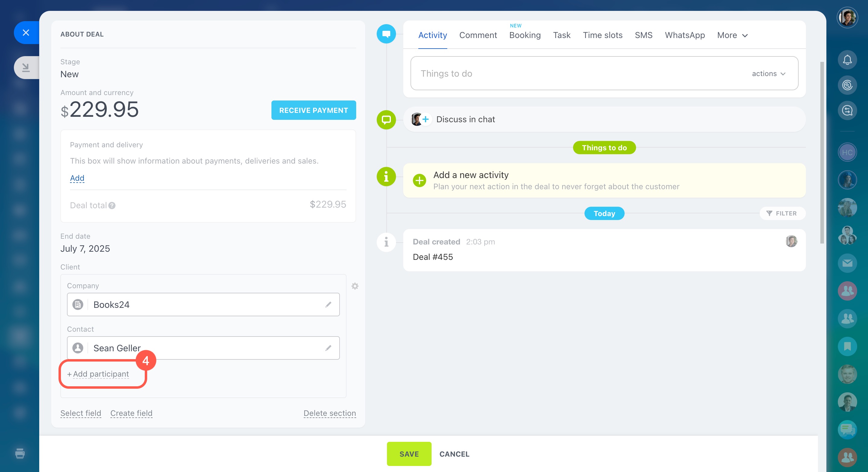Open the FILTER button in timeline

[x=782, y=213]
